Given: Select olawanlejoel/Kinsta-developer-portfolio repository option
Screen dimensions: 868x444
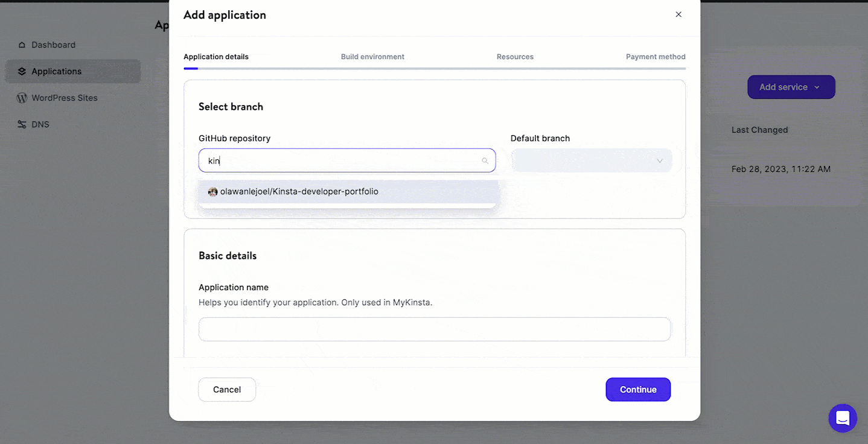Looking at the screenshot, I should pos(299,192).
